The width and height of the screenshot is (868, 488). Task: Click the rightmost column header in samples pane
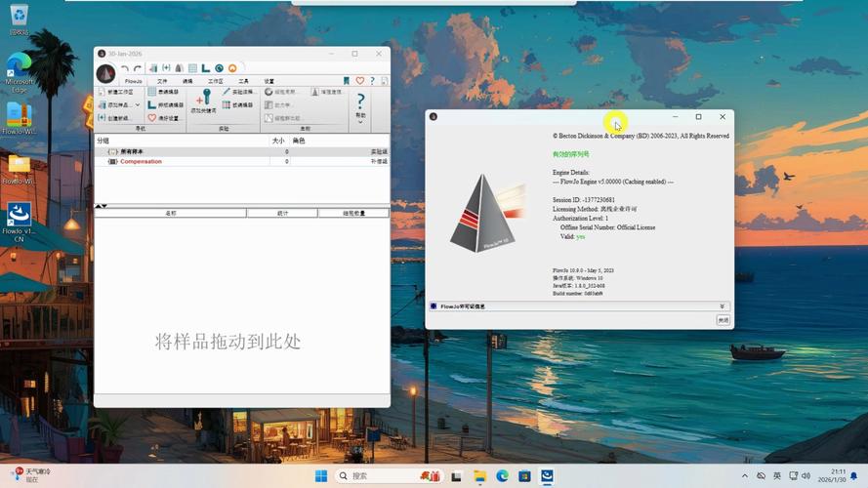click(x=353, y=213)
